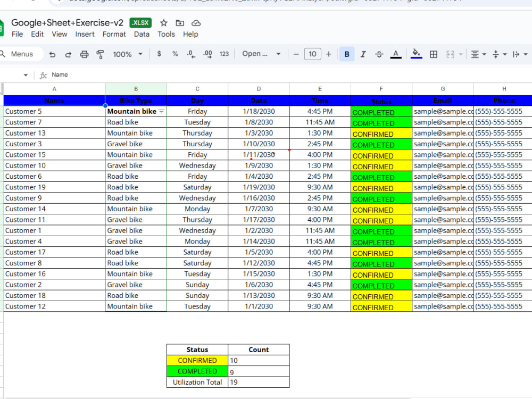
Task: Open borders tool
Action: pyautogui.click(x=433, y=54)
